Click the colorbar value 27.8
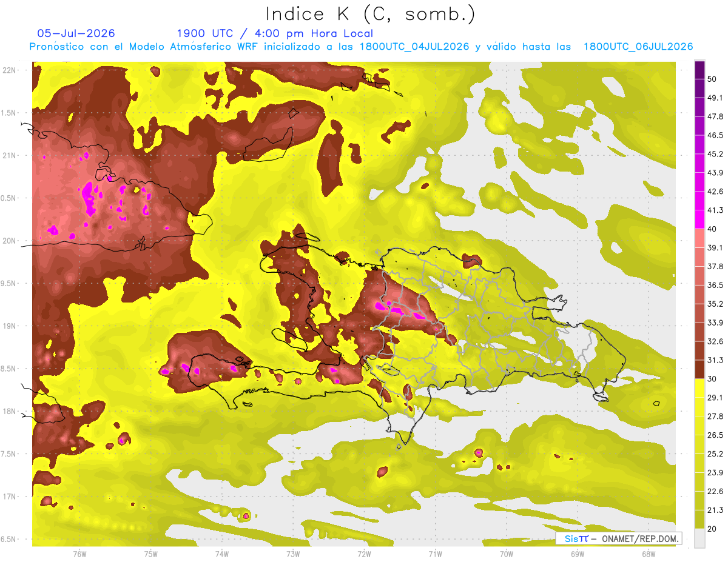Viewport: 728px width, 562px height. (x=715, y=416)
